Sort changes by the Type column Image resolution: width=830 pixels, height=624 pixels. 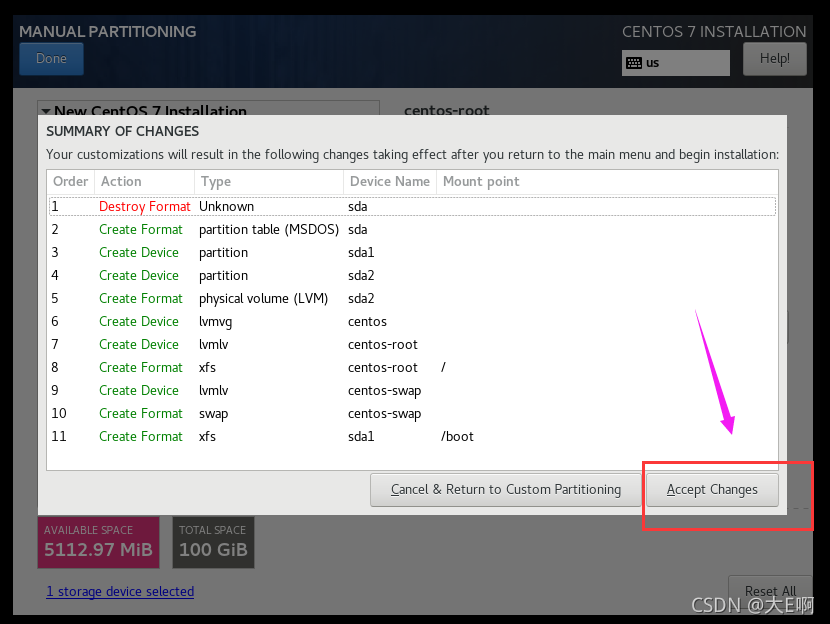pyautogui.click(x=216, y=181)
